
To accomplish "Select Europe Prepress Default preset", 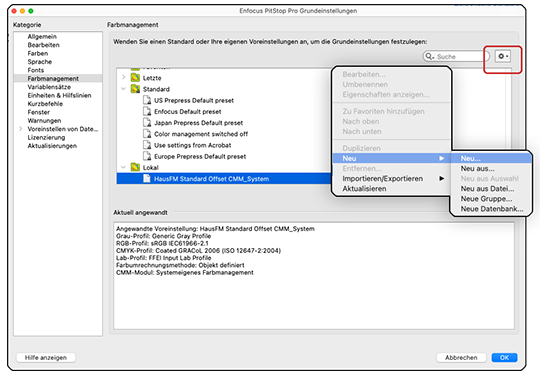I will [x=200, y=156].
